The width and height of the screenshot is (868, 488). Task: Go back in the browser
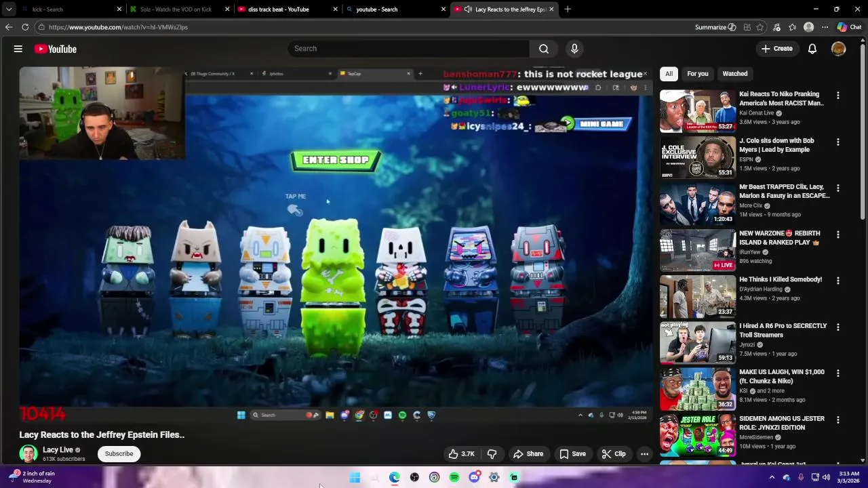8,27
